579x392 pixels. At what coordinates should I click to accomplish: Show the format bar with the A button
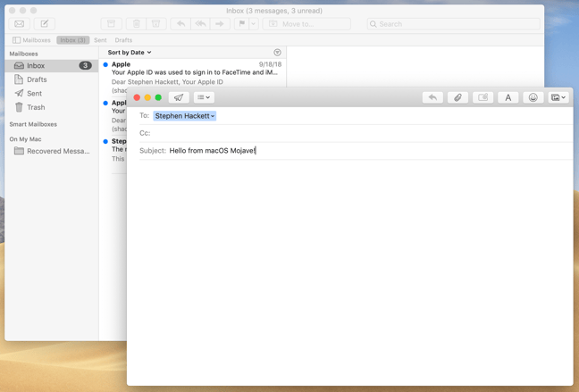(508, 97)
